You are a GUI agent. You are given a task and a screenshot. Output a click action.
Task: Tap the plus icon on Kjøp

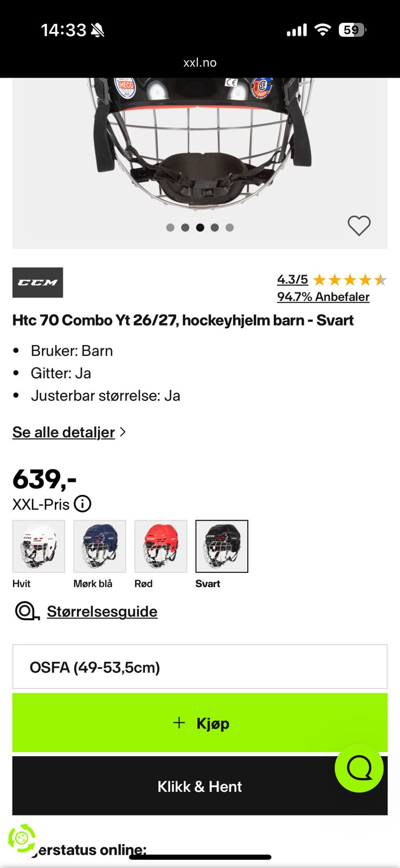pos(179,723)
